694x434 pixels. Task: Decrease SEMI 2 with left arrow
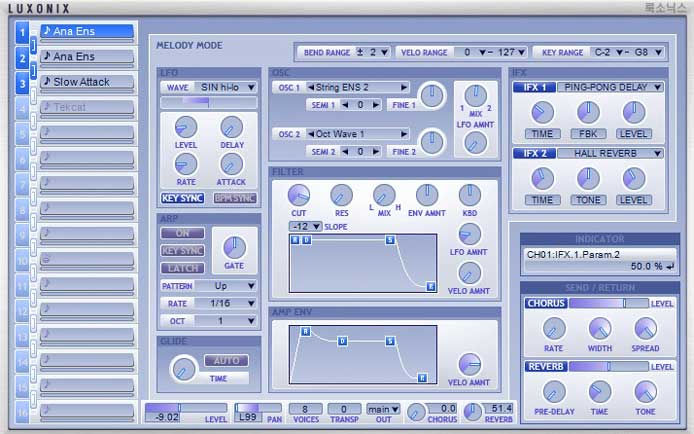tap(345, 152)
